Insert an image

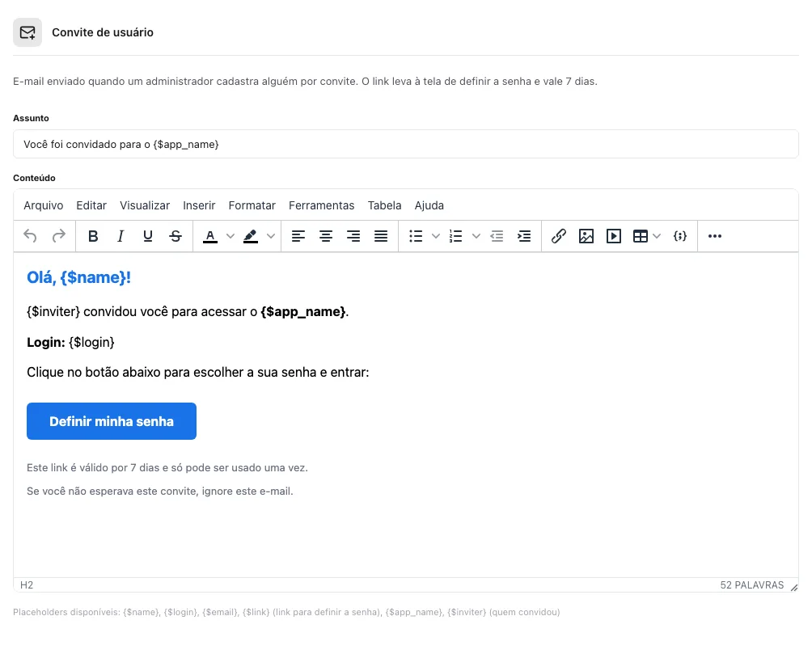(x=586, y=236)
